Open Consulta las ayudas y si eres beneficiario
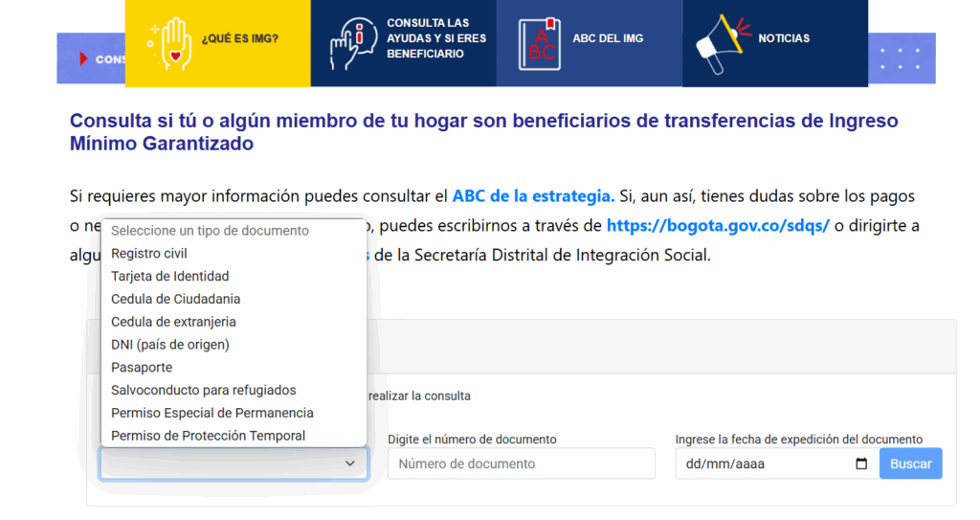Image resolution: width=980 pixels, height=520 pixels. (x=404, y=43)
